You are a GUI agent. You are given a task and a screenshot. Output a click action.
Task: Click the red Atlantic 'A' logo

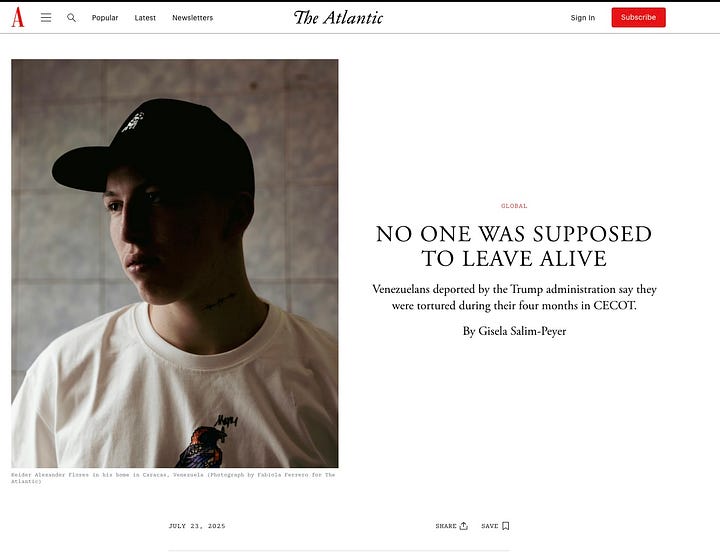[x=17, y=17]
